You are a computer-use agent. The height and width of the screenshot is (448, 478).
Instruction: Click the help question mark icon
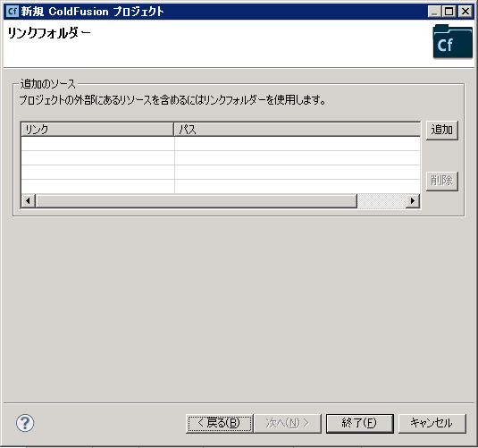[x=25, y=423]
